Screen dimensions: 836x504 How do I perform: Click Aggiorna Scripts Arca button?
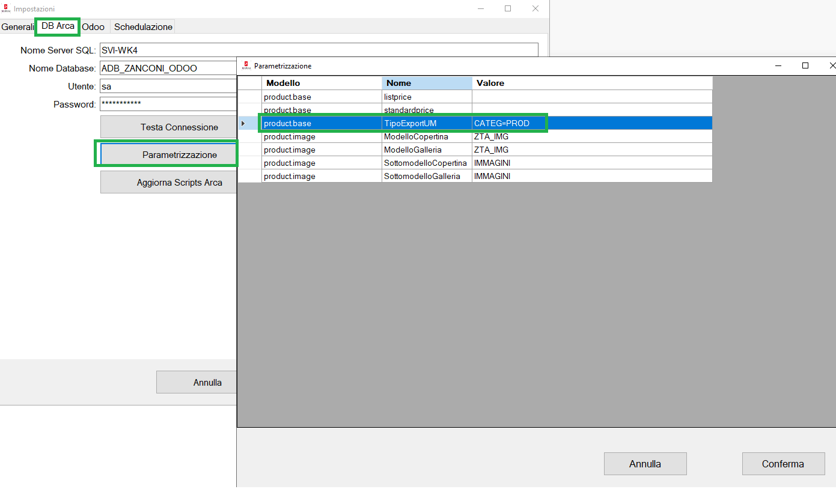[168, 182]
